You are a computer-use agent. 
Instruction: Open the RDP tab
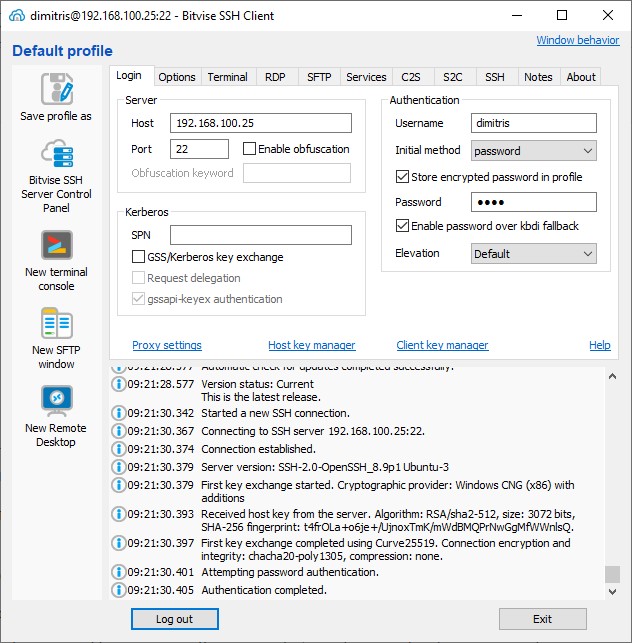[x=275, y=77]
